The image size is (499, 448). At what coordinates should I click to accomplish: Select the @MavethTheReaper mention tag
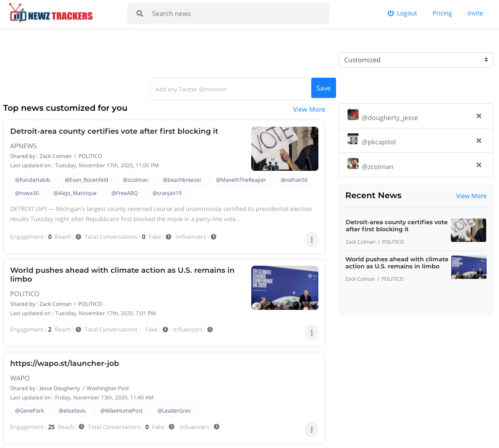(242, 180)
